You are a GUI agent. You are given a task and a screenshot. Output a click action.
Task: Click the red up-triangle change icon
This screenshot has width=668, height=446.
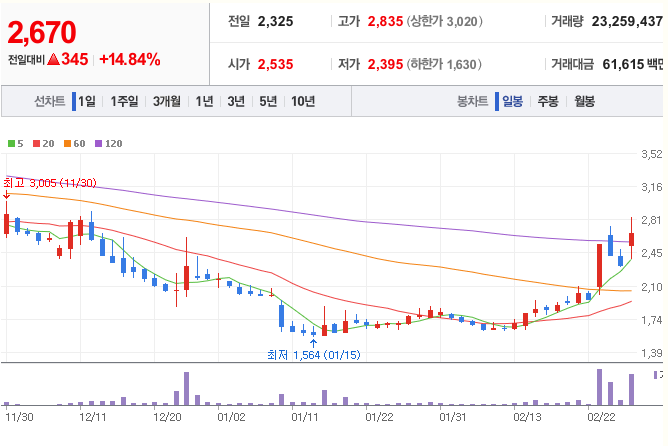53,59
